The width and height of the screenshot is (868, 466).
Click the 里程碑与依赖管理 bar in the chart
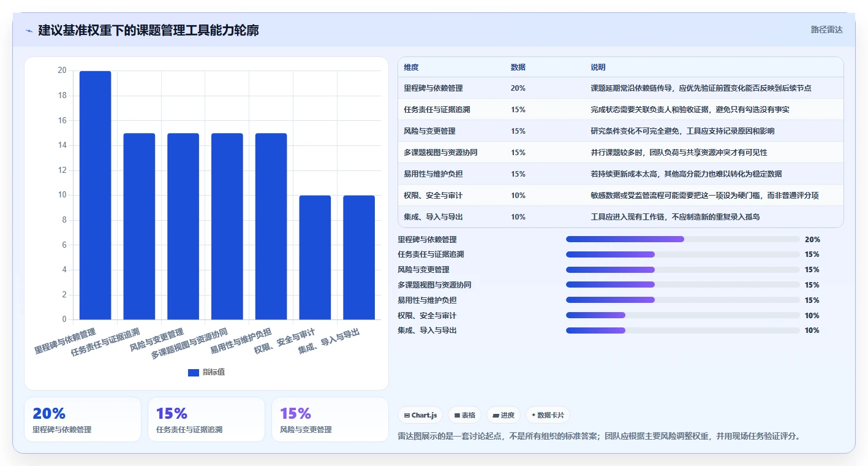click(x=96, y=195)
